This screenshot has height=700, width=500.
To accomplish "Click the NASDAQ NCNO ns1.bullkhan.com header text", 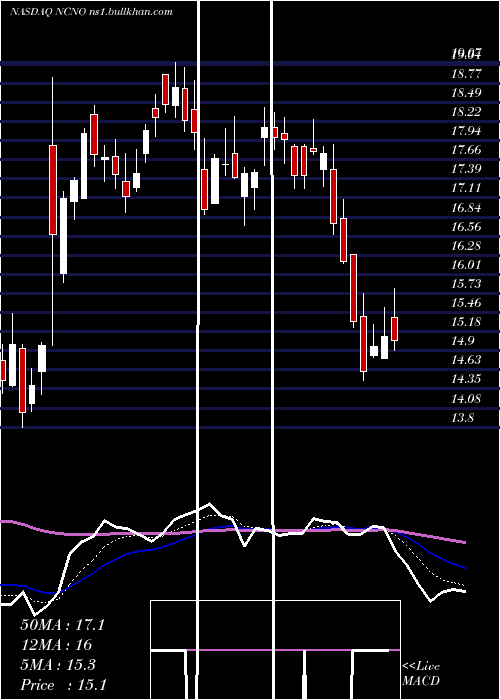I will click(x=91, y=12).
